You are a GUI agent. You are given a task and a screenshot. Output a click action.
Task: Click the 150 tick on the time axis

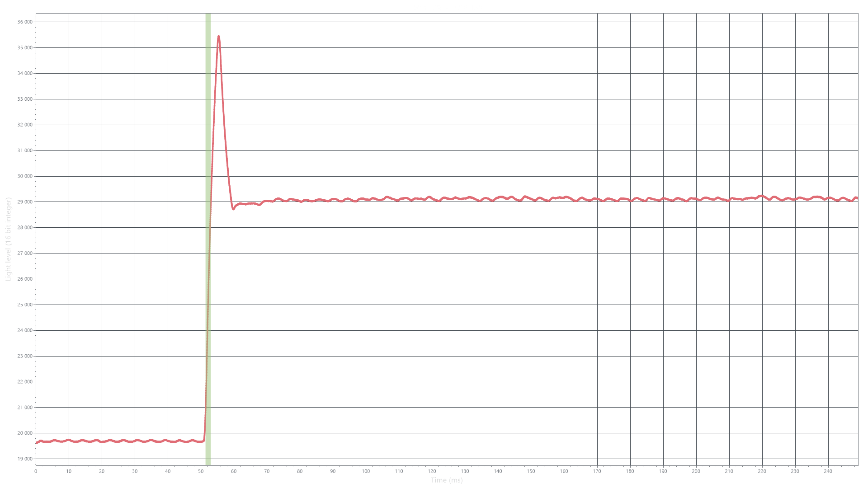531,471
